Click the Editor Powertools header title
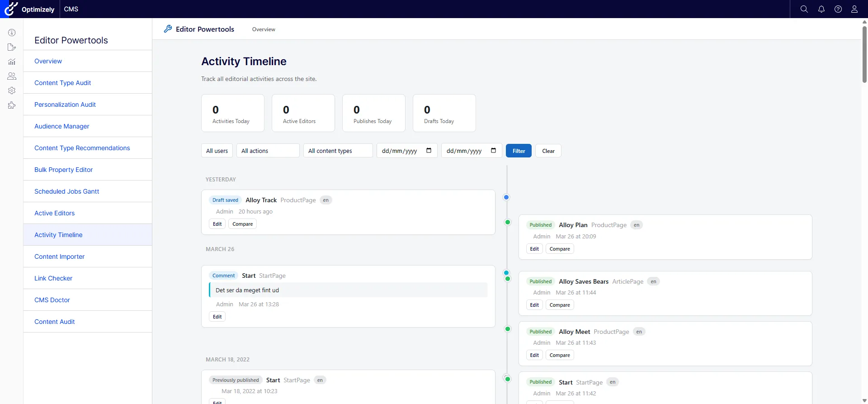This screenshot has width=868, height=404. pos(205,29)
